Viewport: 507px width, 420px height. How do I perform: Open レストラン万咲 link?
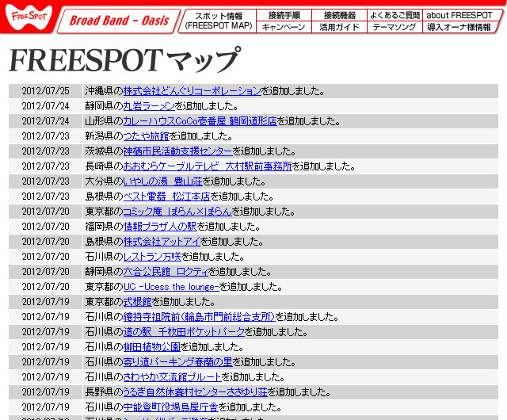[x=152, y=256]
